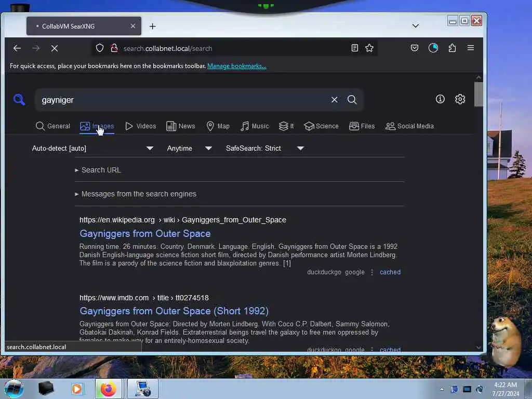
Task: Switch to the Files search category
Action: point(362,126)
